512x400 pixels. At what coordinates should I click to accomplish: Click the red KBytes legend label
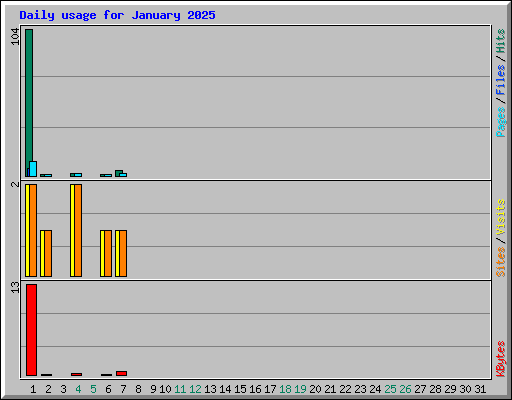click(x=501, y=359)
